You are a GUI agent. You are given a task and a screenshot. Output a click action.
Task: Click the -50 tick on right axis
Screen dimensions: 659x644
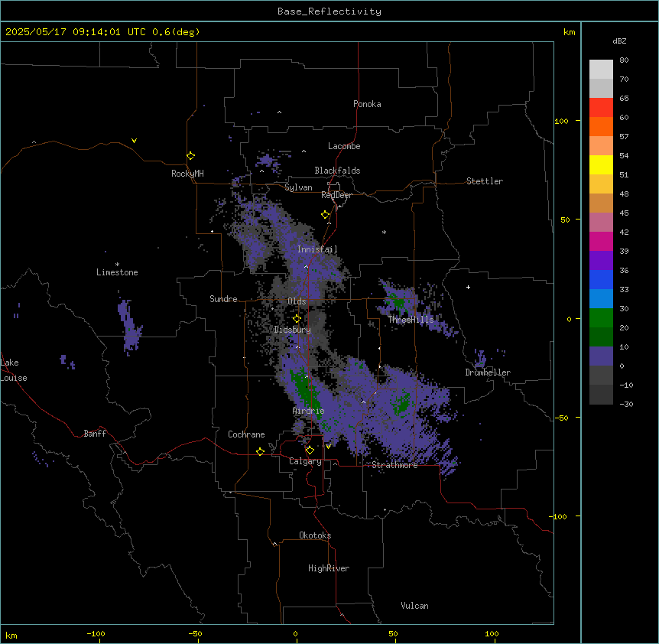tap(561, 418)
